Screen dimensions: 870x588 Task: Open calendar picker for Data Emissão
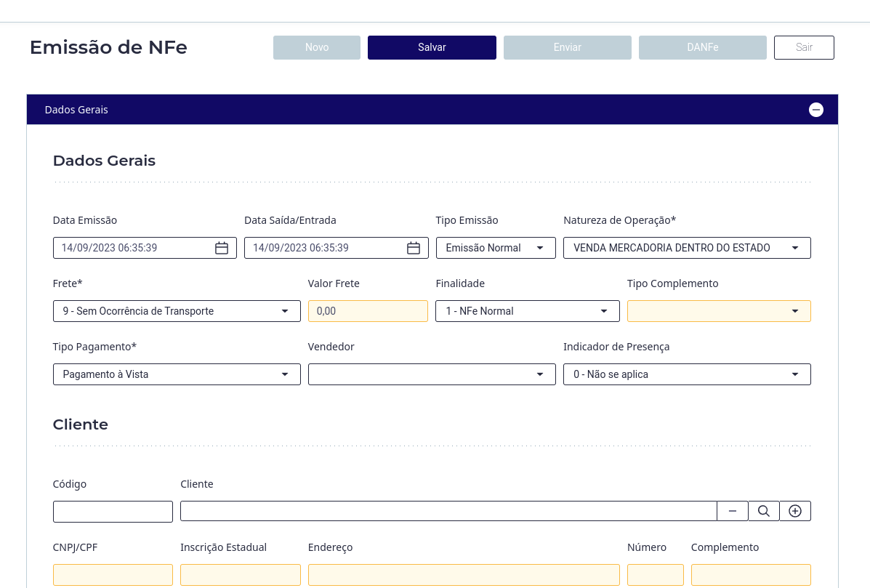(x=222, y=248)
